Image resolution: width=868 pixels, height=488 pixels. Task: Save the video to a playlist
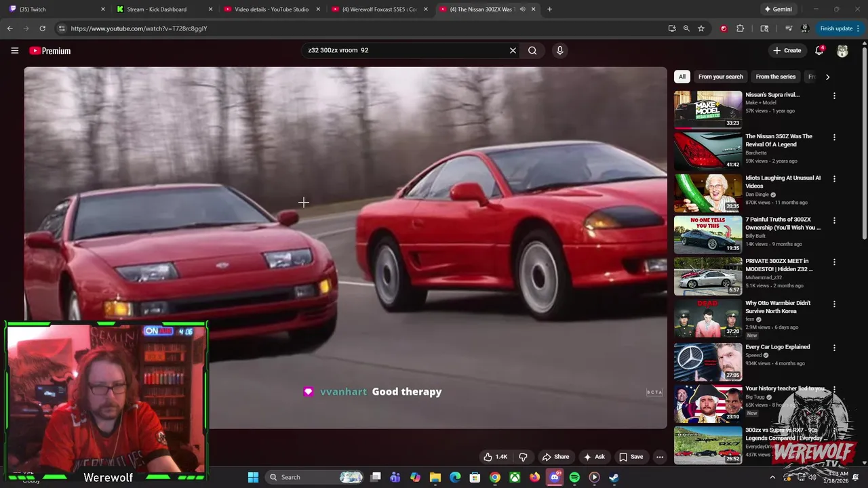point(631,457)
